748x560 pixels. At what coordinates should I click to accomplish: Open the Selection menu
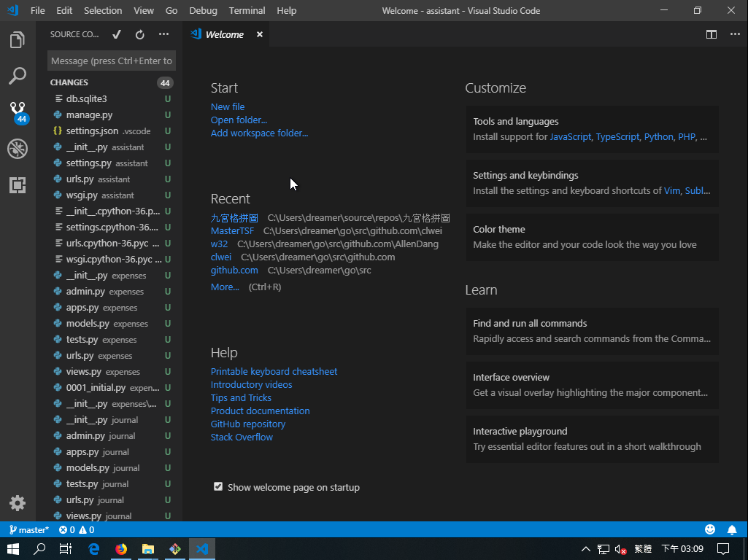coord(103,10)
